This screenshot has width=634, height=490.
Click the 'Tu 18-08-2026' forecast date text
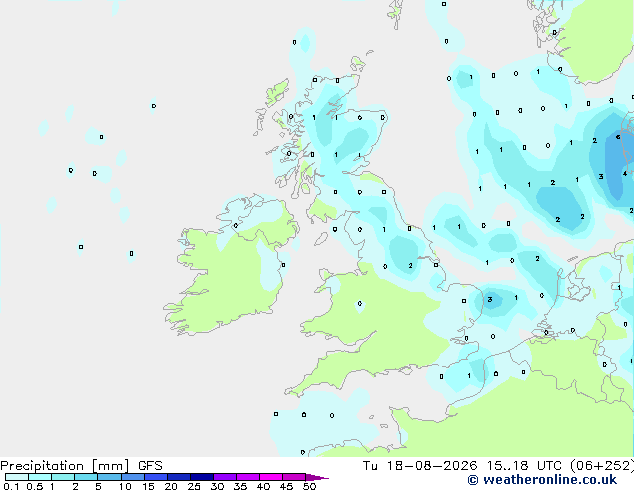pos(420,466)
